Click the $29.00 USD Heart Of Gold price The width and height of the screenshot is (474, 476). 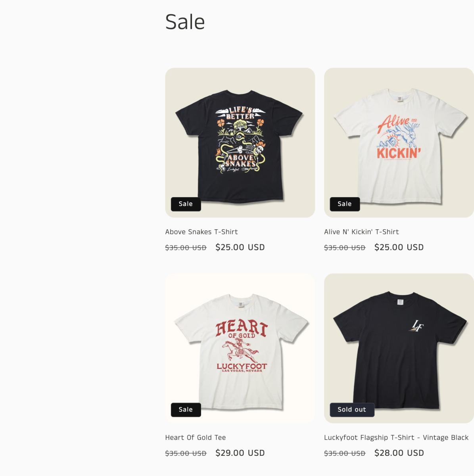pyautogui.click(x=240, y=453)
